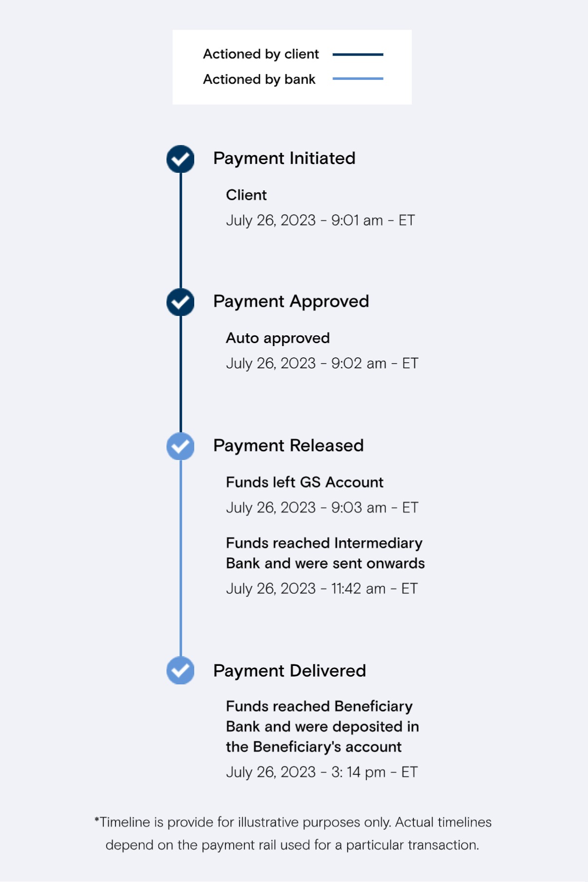Click the 11:42 am intermediary bank timestamp
The width and height of the screenshot is (588, 882).
322,589
